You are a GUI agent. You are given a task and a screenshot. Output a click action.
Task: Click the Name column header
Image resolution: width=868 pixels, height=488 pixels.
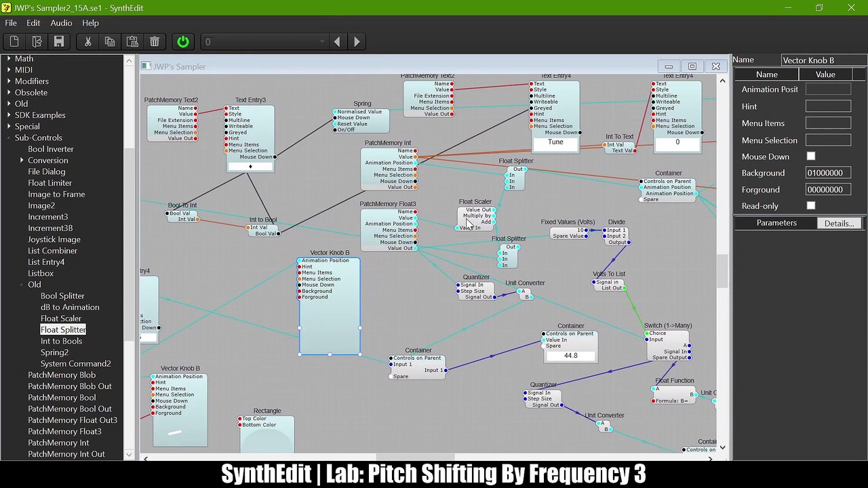[x=767, y=75]
